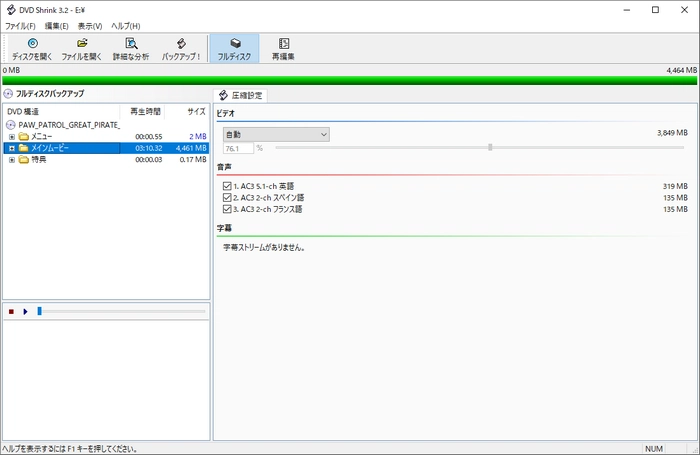Click the サイズ column header

pyautogui.click(x=195, y=111)
